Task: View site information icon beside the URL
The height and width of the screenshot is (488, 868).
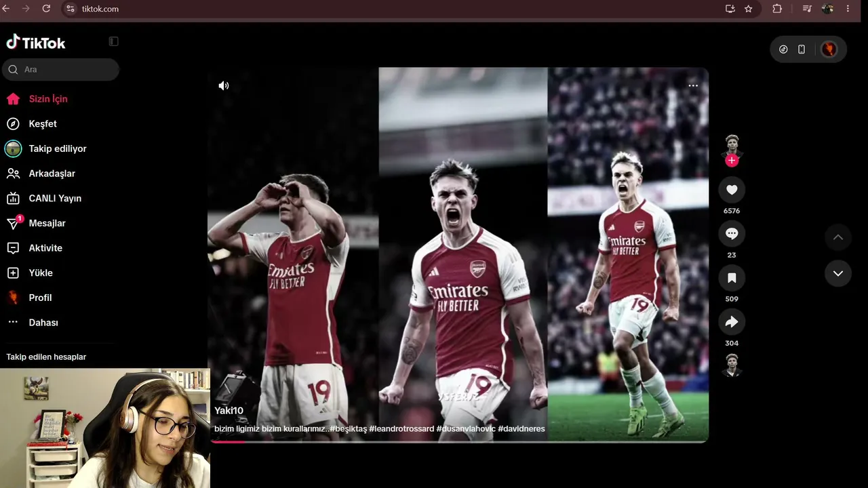Action: [71, 9]
